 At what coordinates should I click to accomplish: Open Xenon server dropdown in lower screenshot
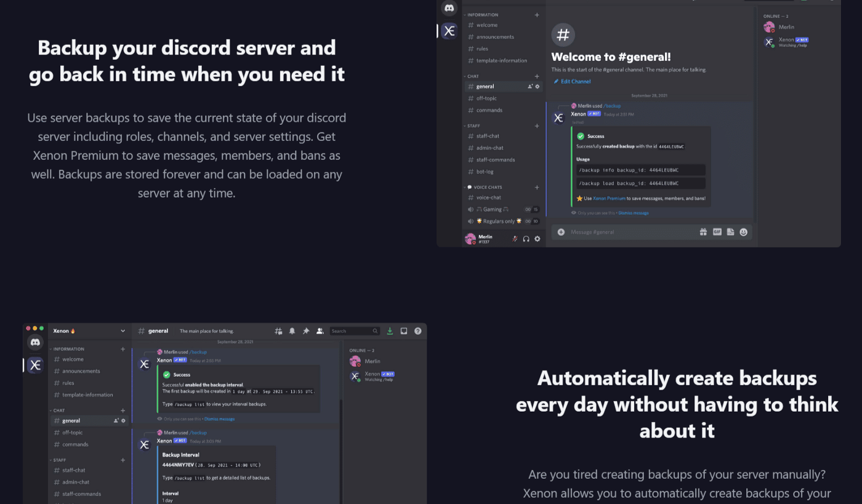tap(123, 331)
